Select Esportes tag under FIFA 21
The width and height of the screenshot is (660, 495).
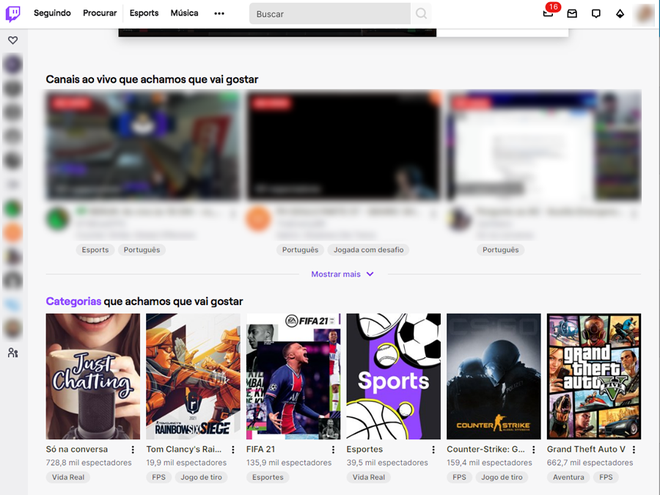[268, 477]
